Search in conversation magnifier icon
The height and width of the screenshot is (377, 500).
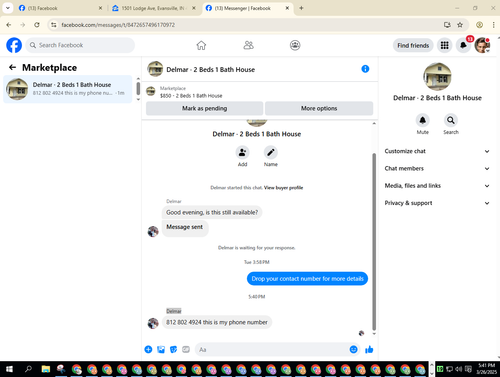pos(451,120)
